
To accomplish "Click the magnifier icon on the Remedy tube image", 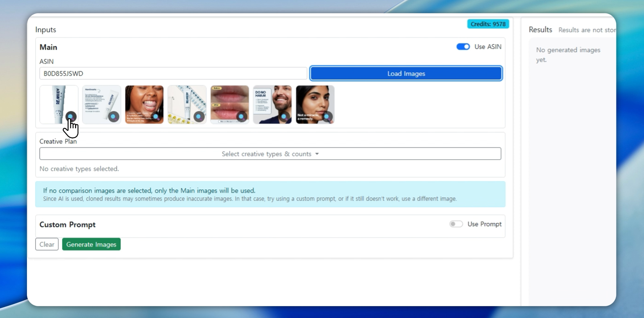I will click(x=71, y=116).
